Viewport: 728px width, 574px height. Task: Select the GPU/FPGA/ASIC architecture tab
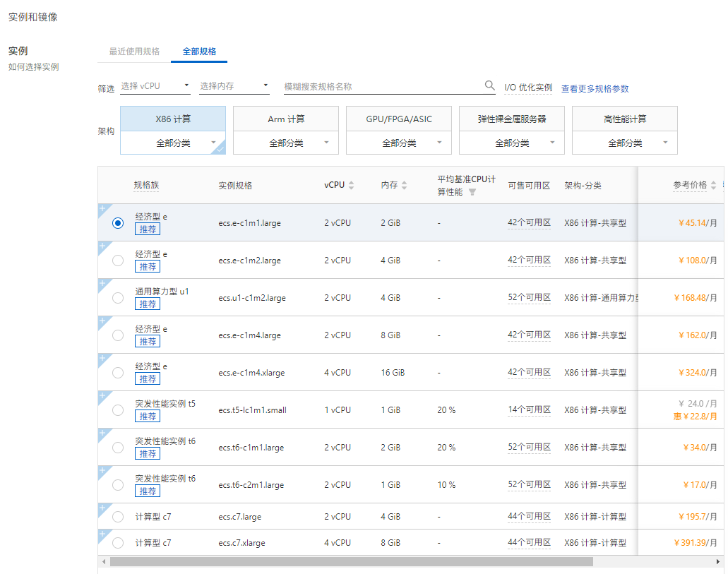[399, 119]
